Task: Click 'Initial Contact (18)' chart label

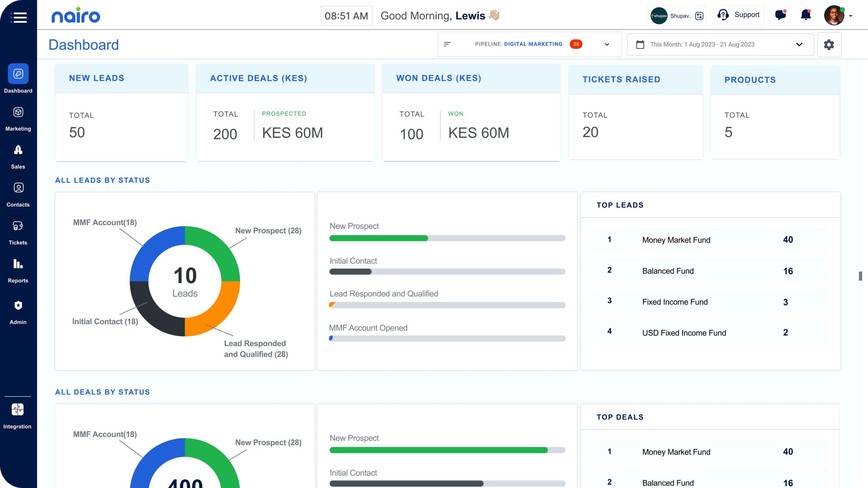Action: coord(105,322)
